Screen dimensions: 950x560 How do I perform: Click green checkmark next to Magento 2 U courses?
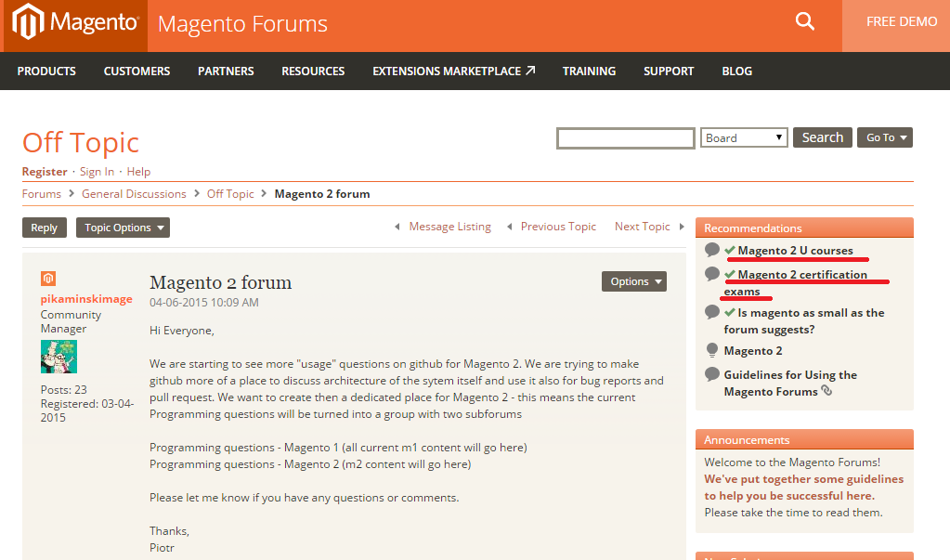tap(730, 250)
